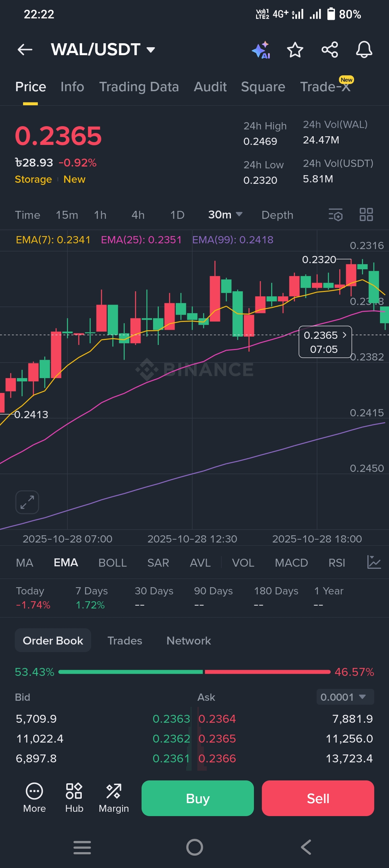Enable the SAR indicator
Image resolution: width=389 pixels, height=868 pixels.
pyautogui.click(x=158, y=562)
